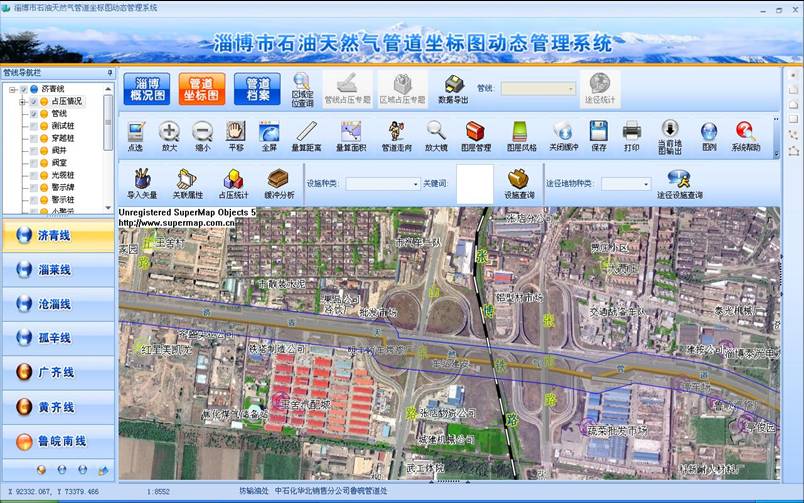Select 沧淄线 in the pipeline list
The image size is (804, 503).
pos(58,304)
